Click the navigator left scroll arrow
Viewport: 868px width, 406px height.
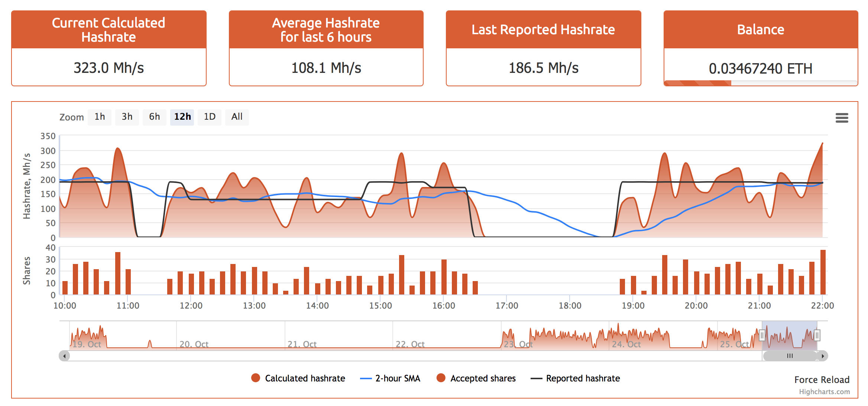pyautogui.click(x=65, y=356)
